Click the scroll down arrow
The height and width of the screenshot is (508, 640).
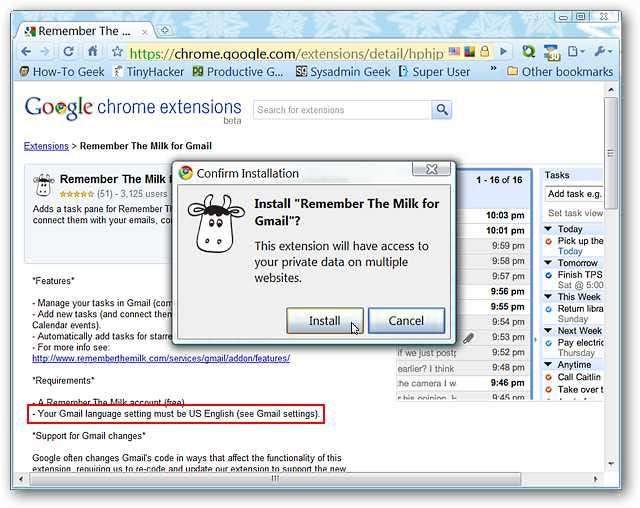tap(611, 464)
